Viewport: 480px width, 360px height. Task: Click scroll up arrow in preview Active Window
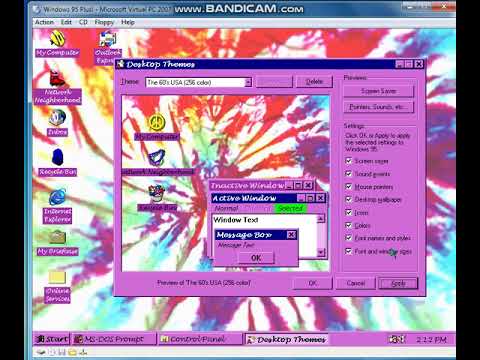(321, 218)
